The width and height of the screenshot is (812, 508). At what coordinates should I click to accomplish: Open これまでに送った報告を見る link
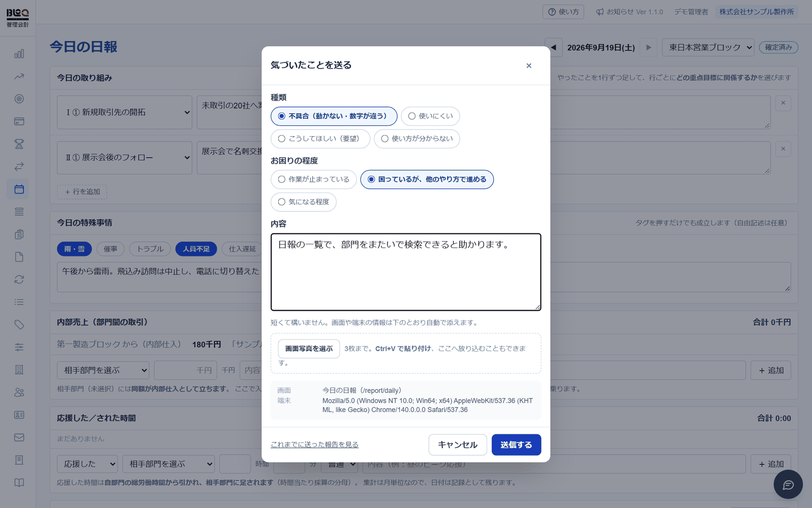[x=315, y=445]
